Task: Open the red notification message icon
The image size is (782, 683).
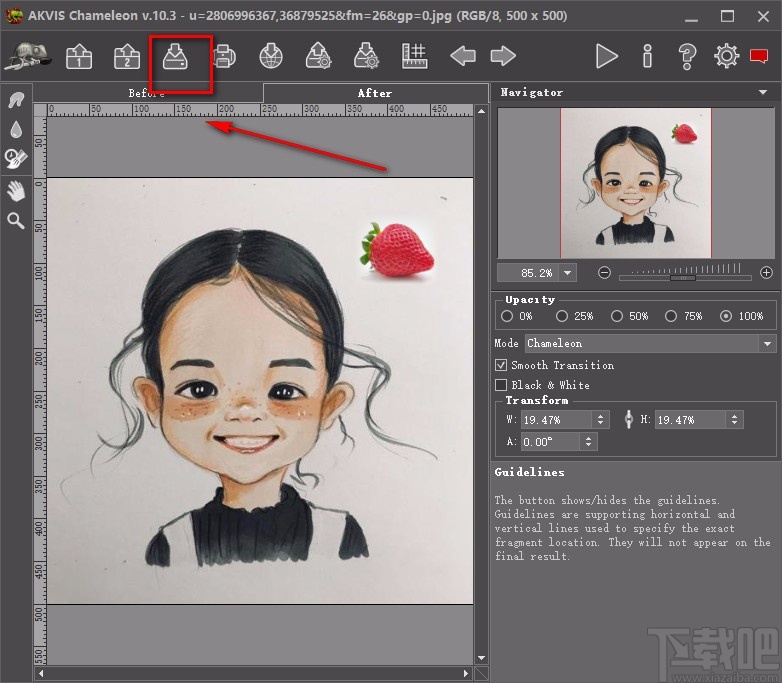Action: click(x=759, y=56)
